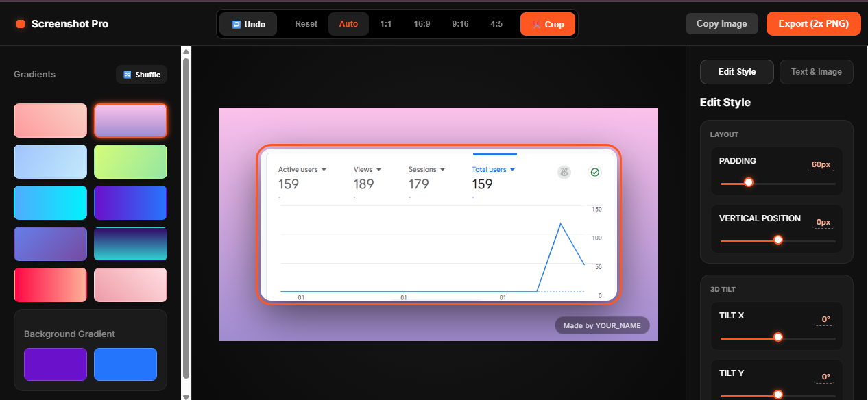Select the 9:16 aspect ratio
The image size is (868, 400).
click(x=461, y=24)
